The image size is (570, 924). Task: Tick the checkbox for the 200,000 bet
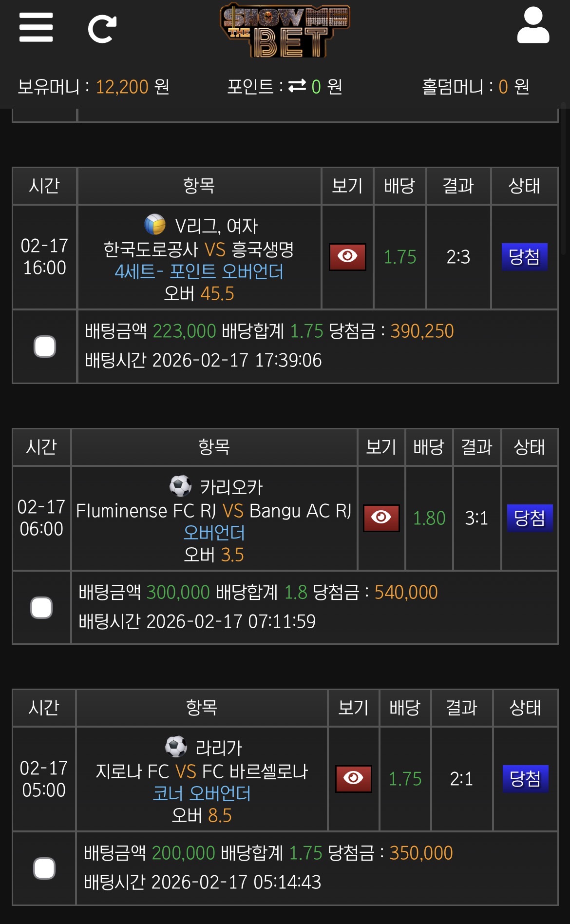point(44,868)
